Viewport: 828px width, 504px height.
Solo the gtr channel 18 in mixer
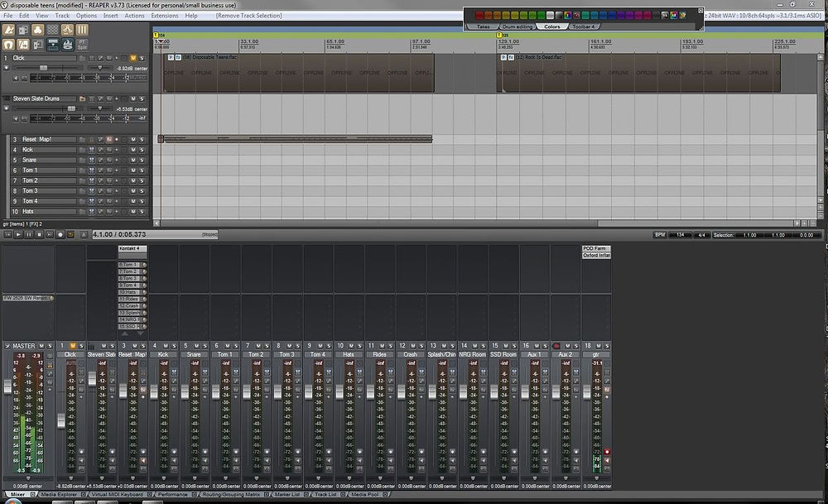pyautogui.click(x=607, y=346)
